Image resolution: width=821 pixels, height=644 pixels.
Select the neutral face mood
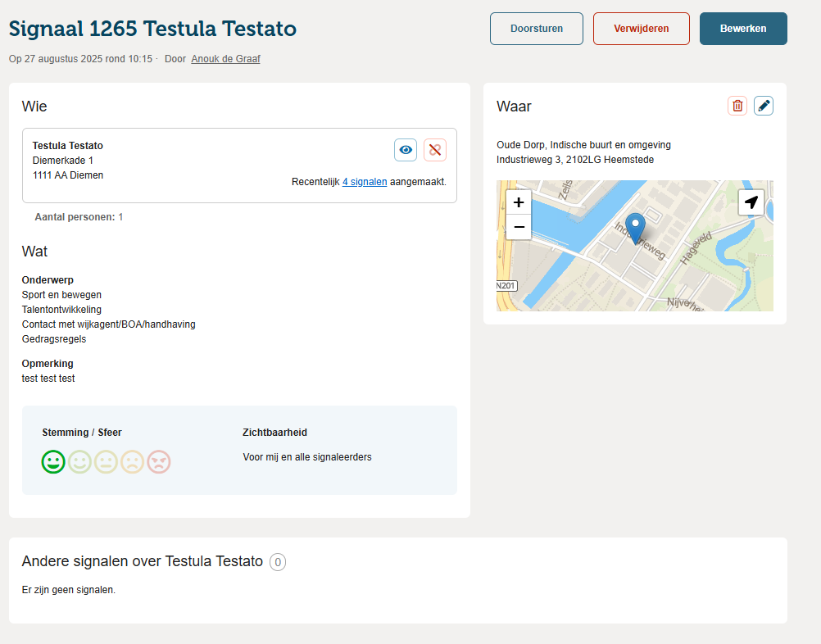[x=106, y=462]
